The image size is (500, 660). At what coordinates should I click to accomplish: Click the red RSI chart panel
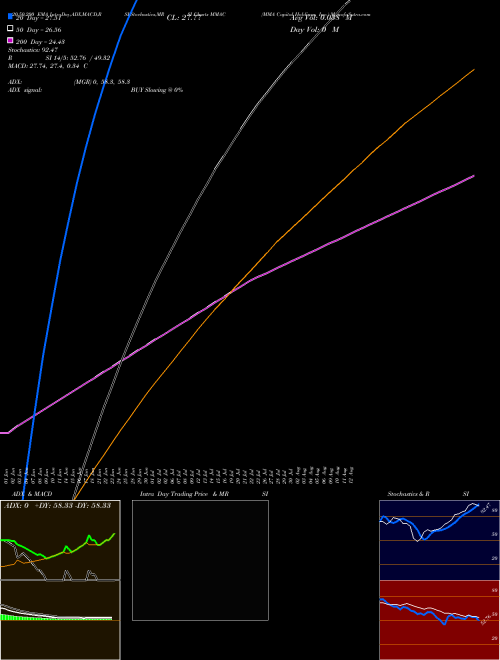(x=439, y=620)
